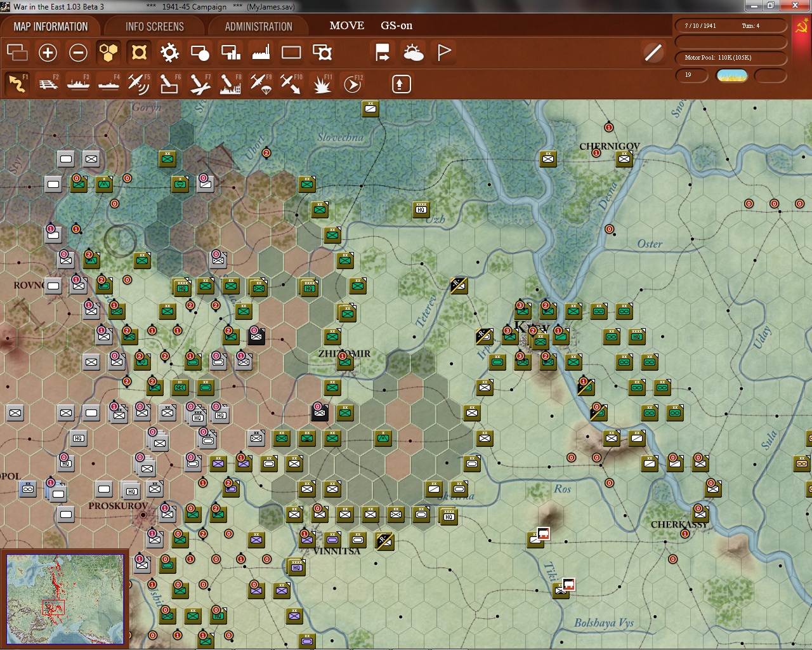
Task: Click the minimap overview thumbnail
Action: [x=65, y=599]
